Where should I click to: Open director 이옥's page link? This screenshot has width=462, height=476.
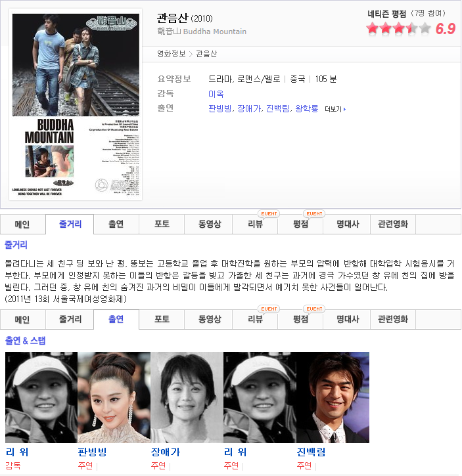[x=216, y=94]
